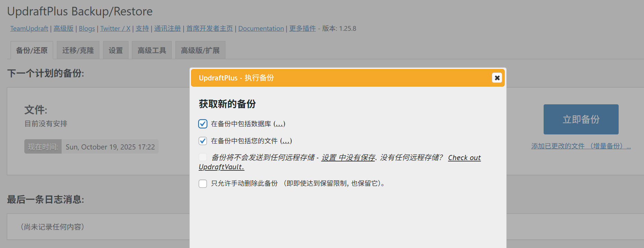Uncheck include database in backup
This screenshot has height=248, width=644.
point(203,124)
